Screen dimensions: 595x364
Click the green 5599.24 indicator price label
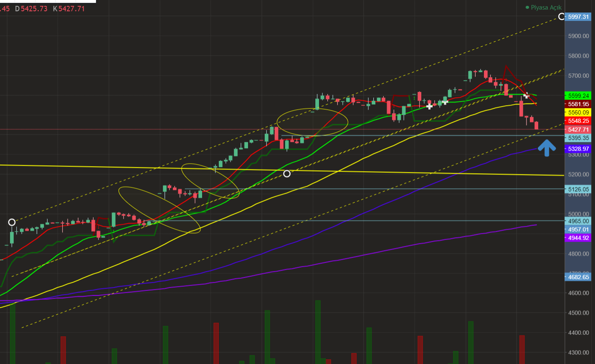click(578, 96)
